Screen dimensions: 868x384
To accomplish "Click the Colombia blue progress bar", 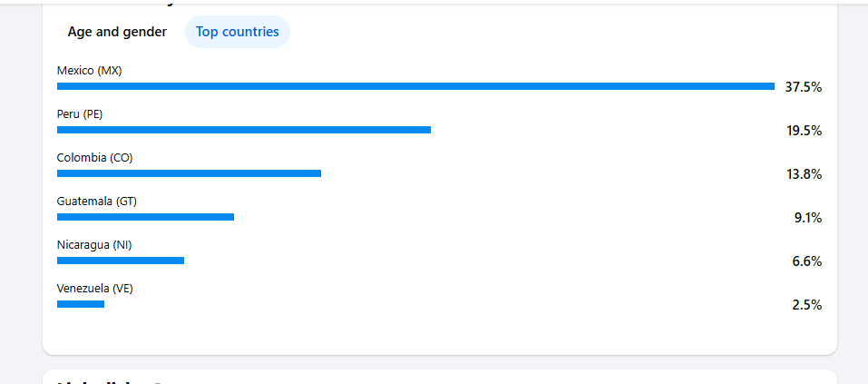I will click(x=189, y=173).
